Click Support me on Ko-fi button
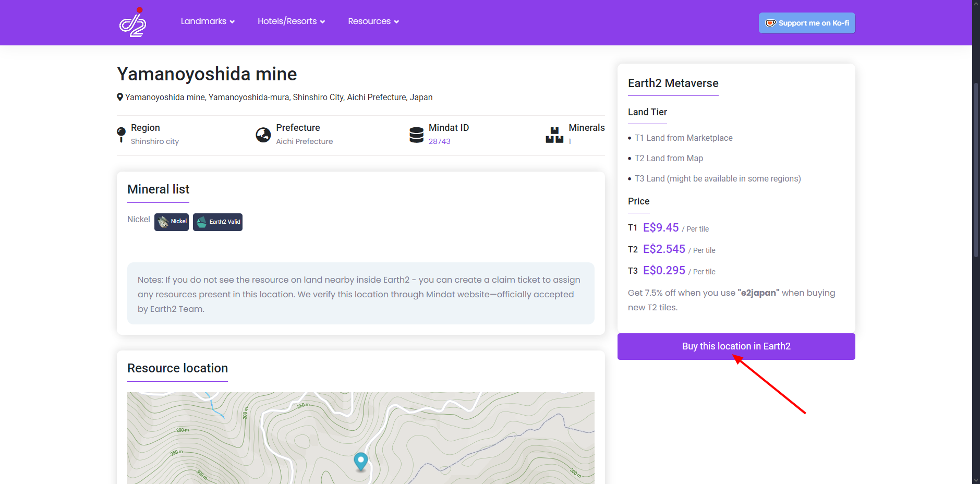980x484 pixels. pos(807,23)
